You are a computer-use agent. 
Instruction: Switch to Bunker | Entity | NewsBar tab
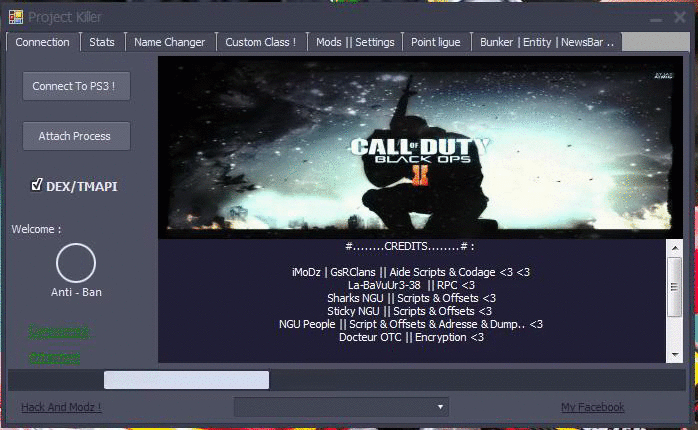547,42
